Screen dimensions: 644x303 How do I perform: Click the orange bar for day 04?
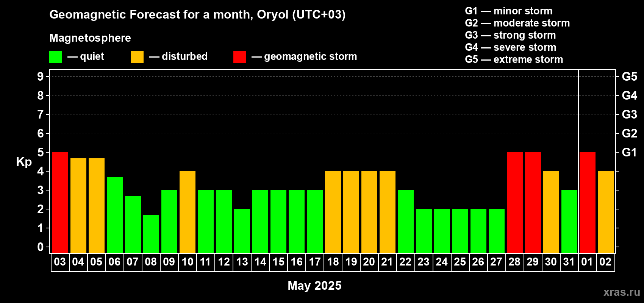pyautogui.click(x=78, y=206)
